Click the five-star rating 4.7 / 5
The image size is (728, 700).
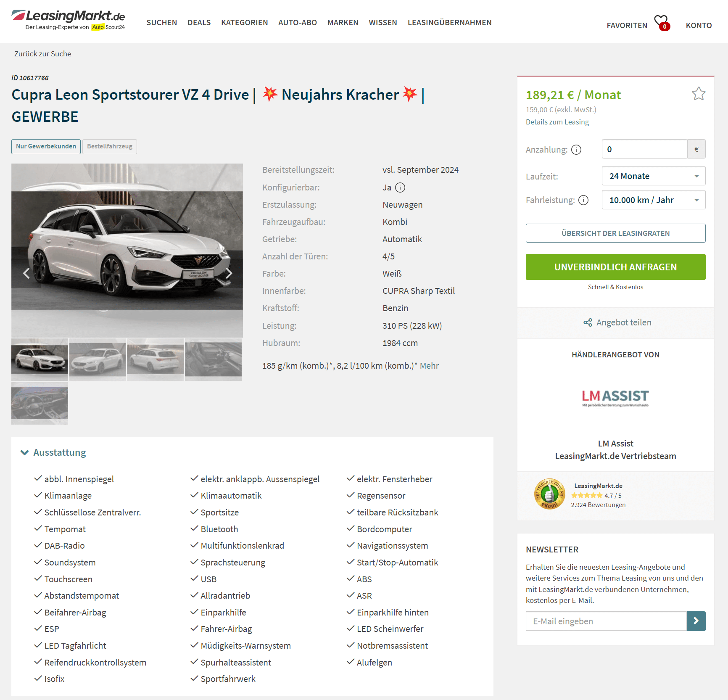(x=596, y=496)
